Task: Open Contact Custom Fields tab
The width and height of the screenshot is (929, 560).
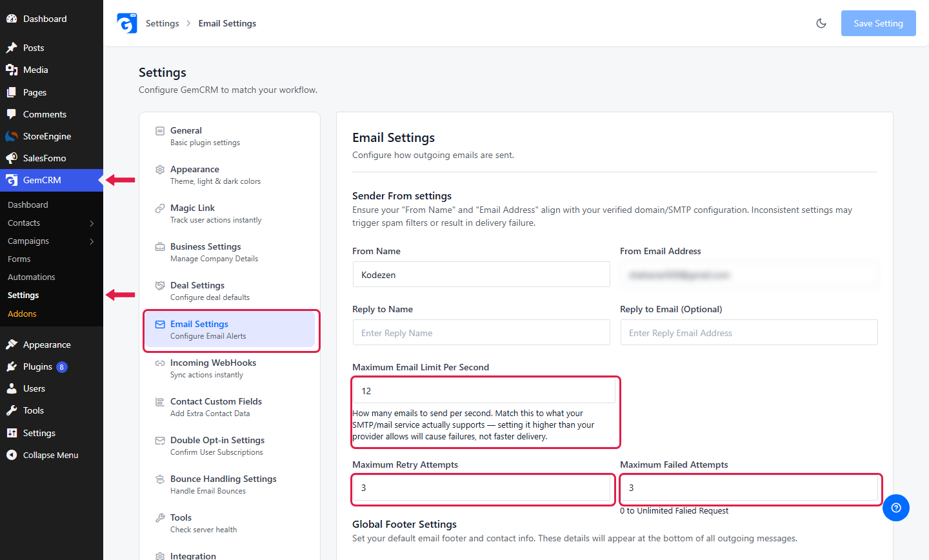Action: tap(230, 407)
